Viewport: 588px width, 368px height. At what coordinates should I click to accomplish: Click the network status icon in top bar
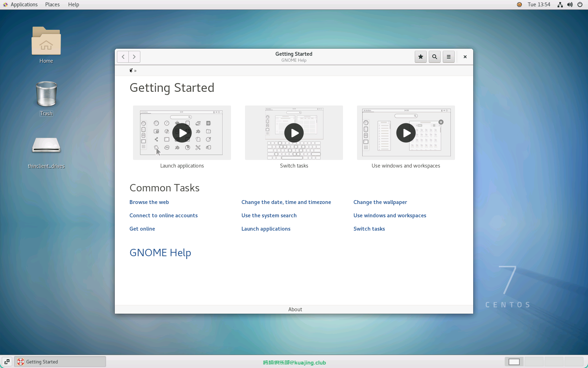click(x=560, y=5)
